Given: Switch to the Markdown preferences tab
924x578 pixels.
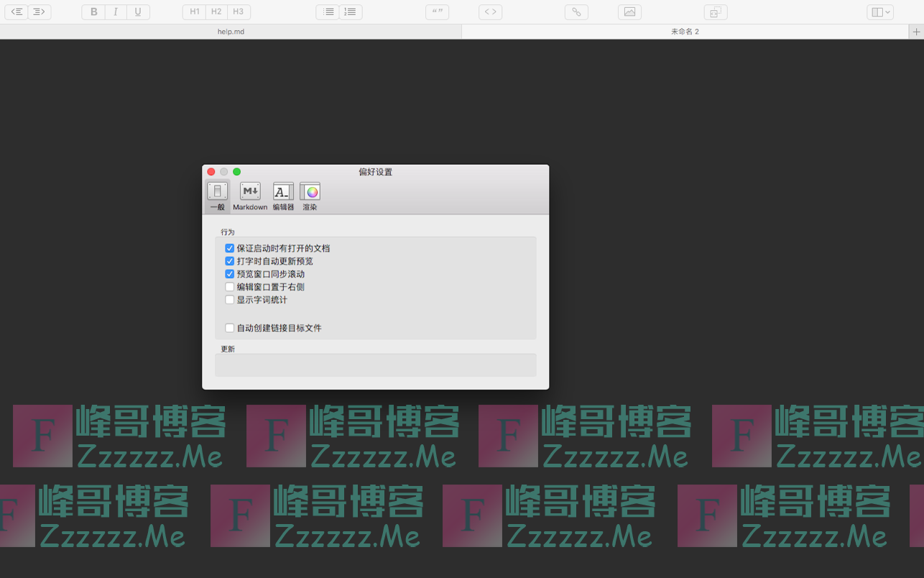Looking at the screenshot, I should tap(250, 196).
